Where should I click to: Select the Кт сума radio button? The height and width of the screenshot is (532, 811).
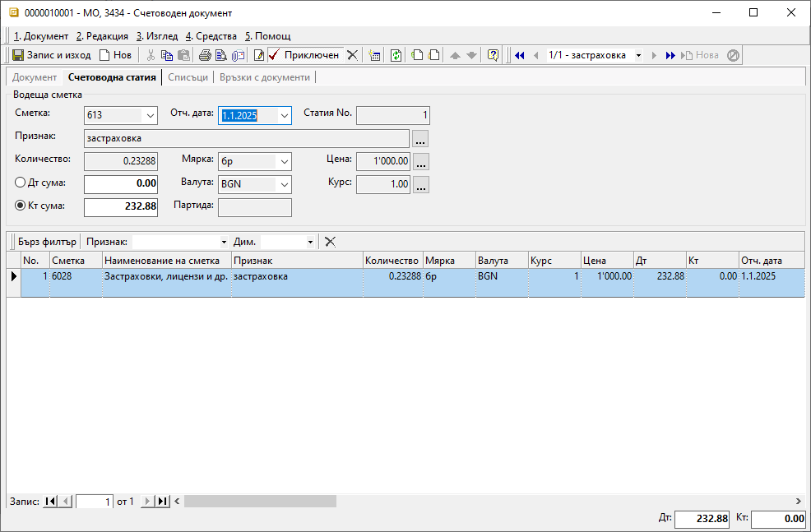(x=21, y=206)
